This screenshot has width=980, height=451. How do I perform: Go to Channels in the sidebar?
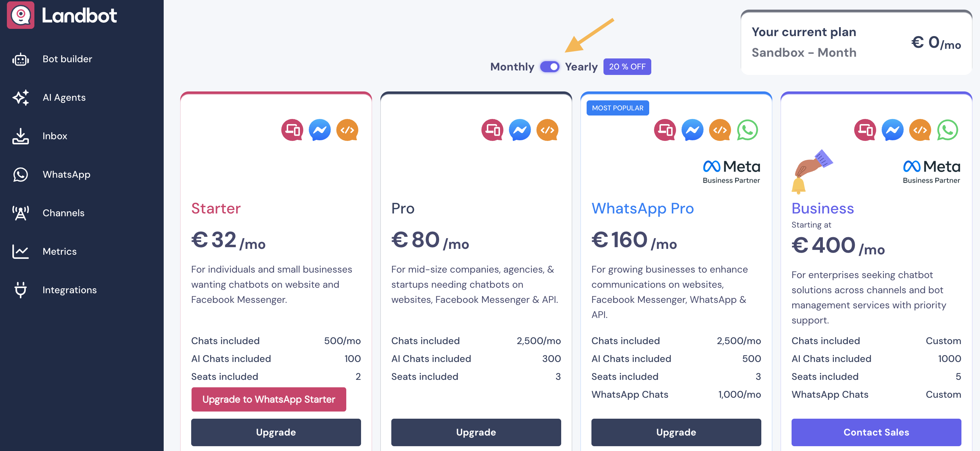click(x=63, y=213)
